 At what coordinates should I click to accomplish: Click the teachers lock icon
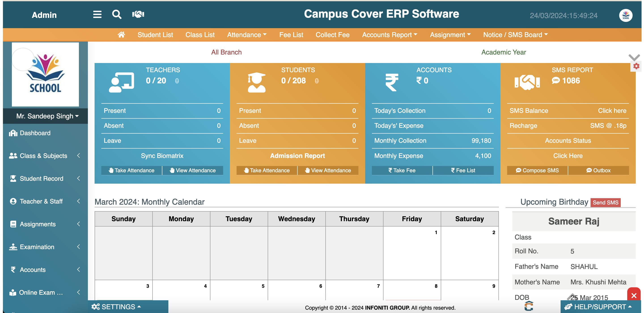[x=177, y=81]
